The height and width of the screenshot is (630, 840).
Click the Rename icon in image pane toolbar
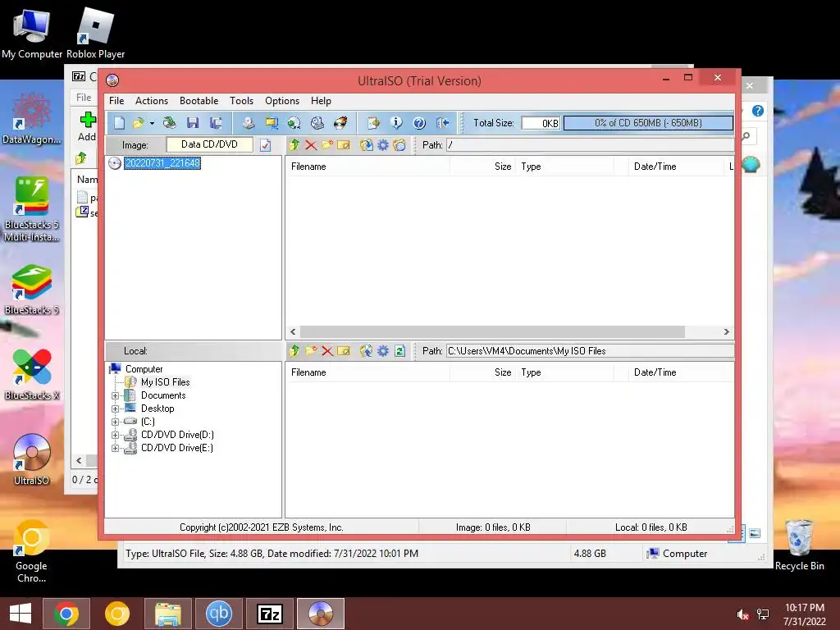point(344,144)
